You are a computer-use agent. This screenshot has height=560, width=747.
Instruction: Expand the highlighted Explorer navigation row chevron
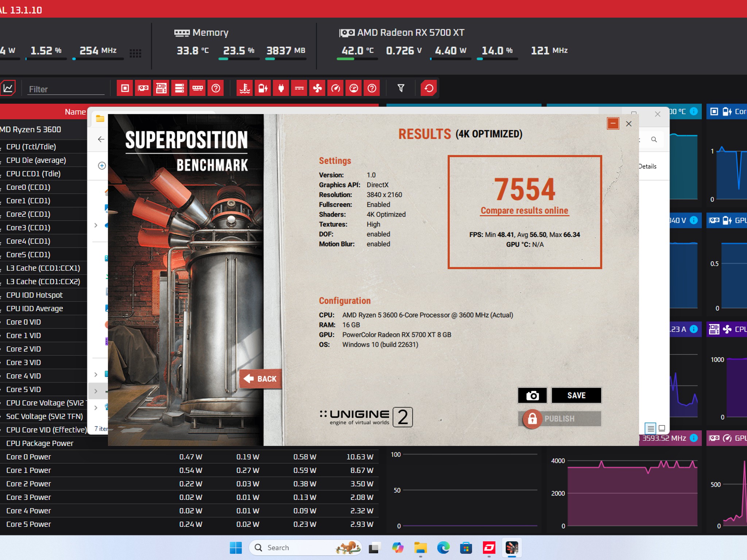pyautogui.click(x=96, y=391)
